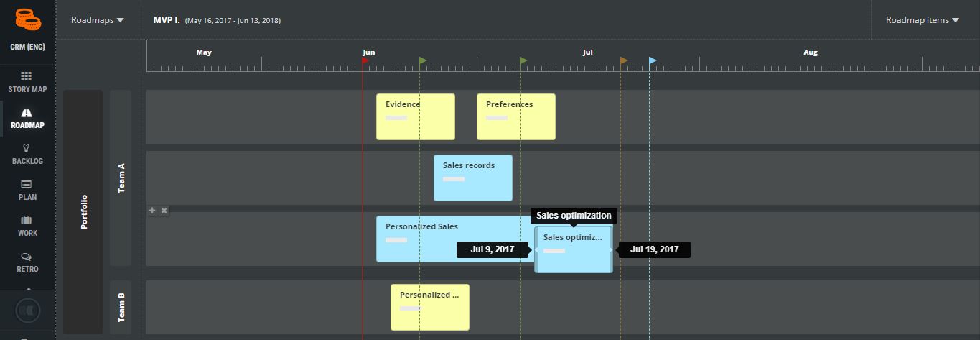The width and height of the screenshot is (980, 340).
Task: Open the Preferences roadmap card
Action: (x=516, y=116)
